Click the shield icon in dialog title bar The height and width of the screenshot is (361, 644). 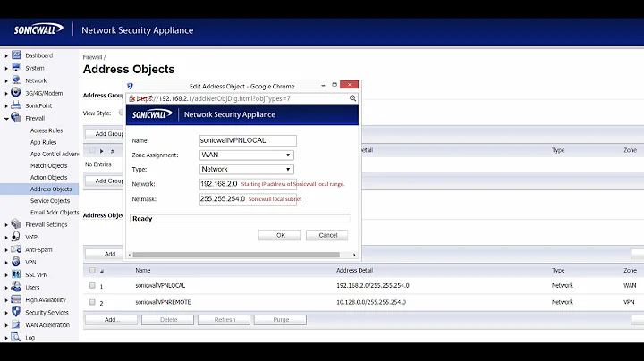tap(131, 86)
